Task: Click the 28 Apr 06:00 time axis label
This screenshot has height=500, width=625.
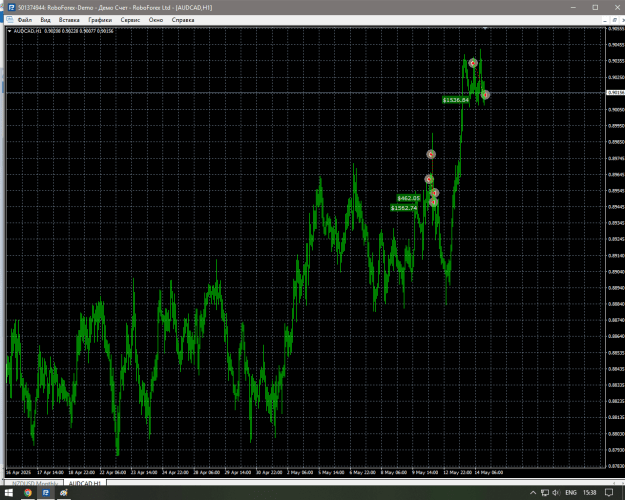Action: (x=206, y=472)
